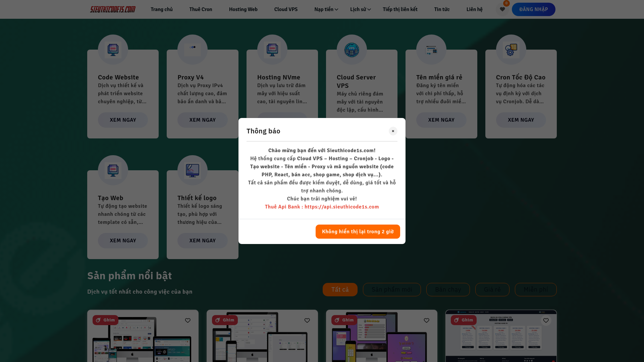644x362 pixels.
Task: Click XEM NGAY under Thiết kế logo
Action: pos(202,241)
